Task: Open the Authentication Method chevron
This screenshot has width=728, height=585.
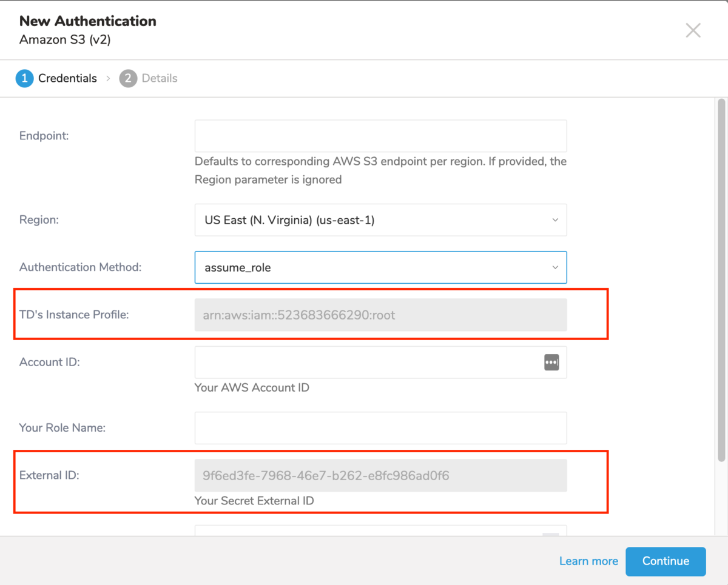Action: (554, 267)
